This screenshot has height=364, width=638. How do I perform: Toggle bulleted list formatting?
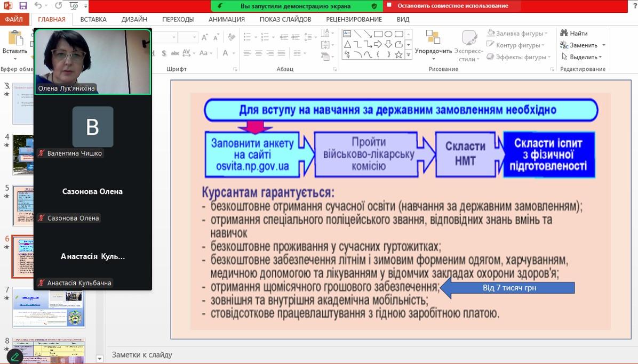[x=247, y=37]
